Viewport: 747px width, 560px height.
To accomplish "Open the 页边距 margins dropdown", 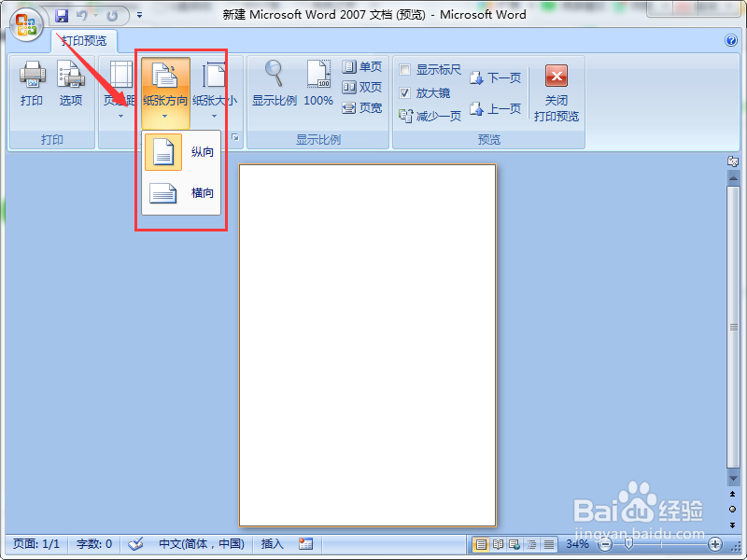I will 120,90.
